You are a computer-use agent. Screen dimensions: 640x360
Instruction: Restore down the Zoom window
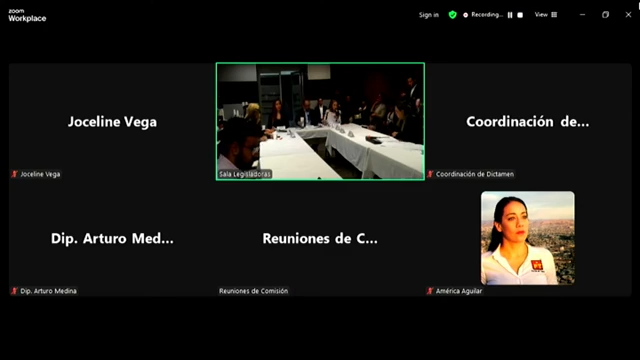(x=605, y=15)
